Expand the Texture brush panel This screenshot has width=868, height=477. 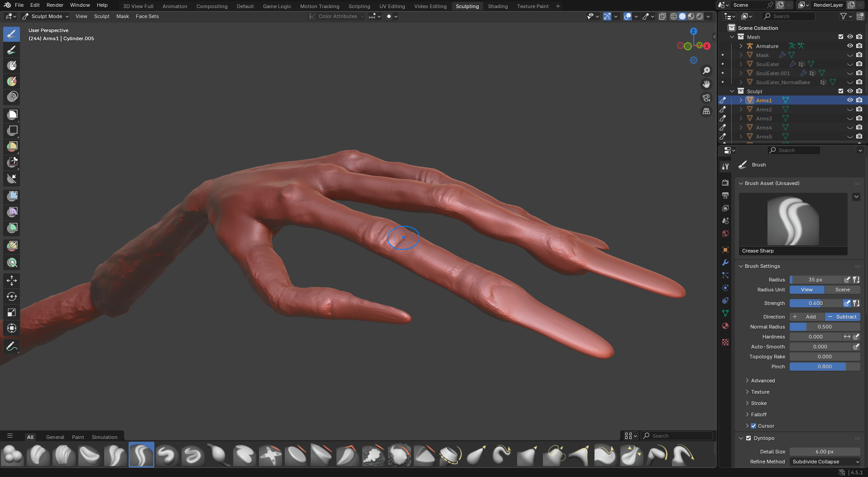click(x=760, y=392)
